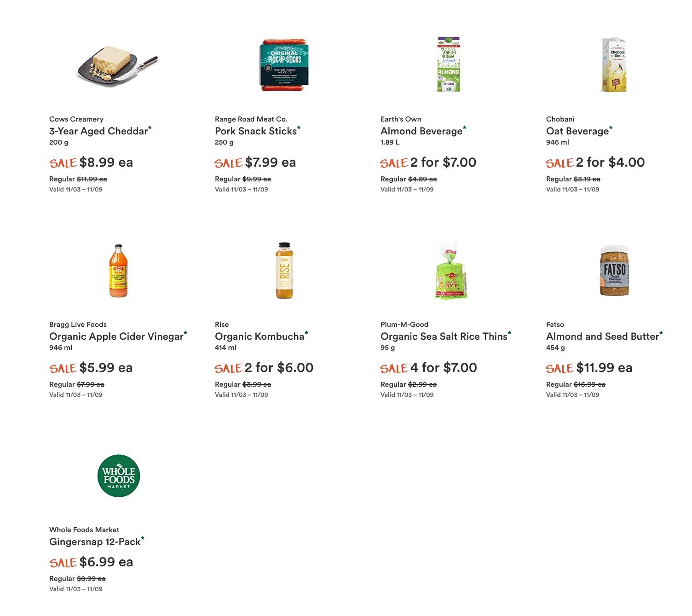Click the Fatso $11.99 ea sale price
Image resolution: width=692 pixels, height=616 pixels.
604,368
